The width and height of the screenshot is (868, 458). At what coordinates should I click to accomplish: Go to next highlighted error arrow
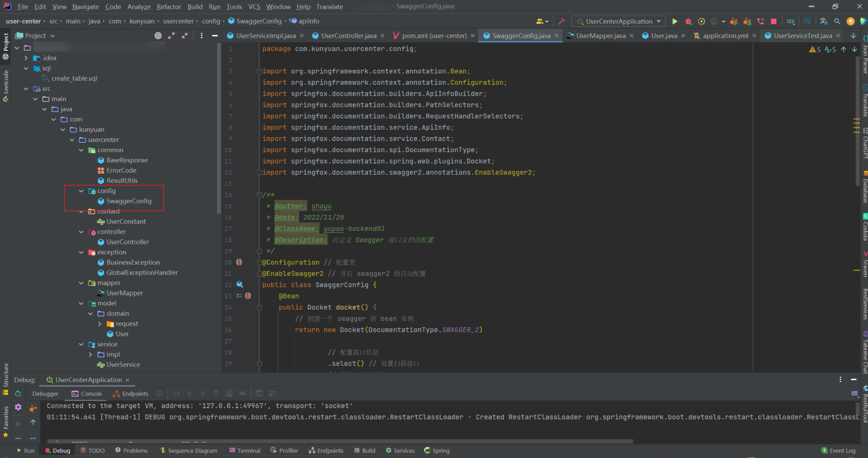click(x=854, y=49)
